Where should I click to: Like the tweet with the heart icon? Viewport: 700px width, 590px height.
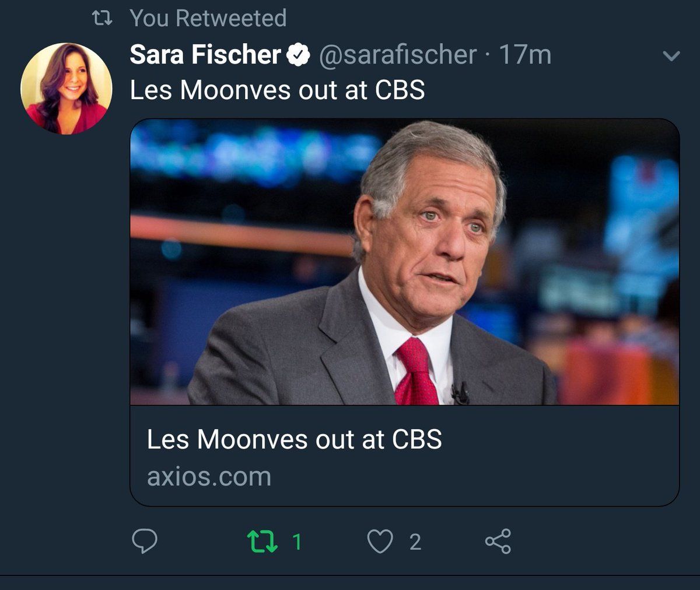coord(380,542)
